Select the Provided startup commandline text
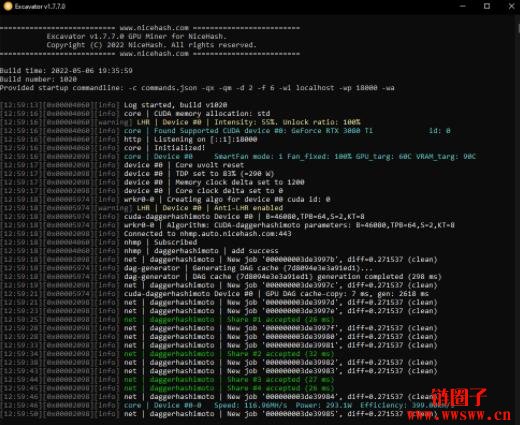Screen dimensions: 520x425 point(197,88)
